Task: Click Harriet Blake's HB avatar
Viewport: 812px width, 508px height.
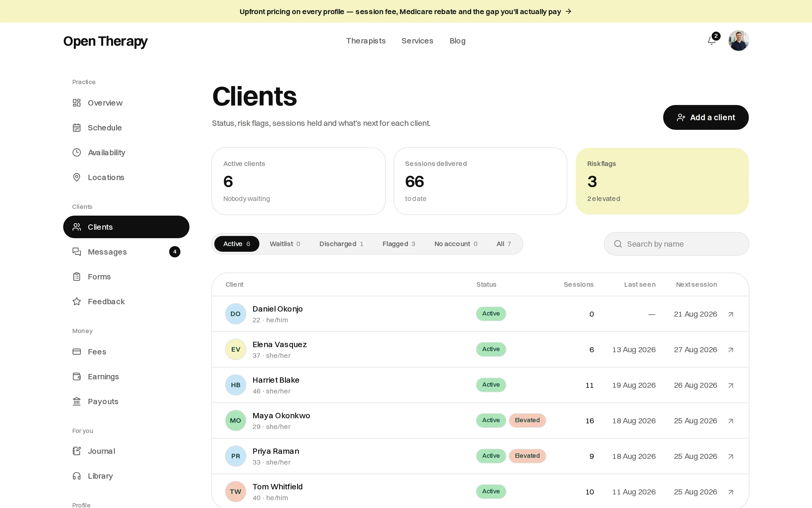Action: click(235, 385)
